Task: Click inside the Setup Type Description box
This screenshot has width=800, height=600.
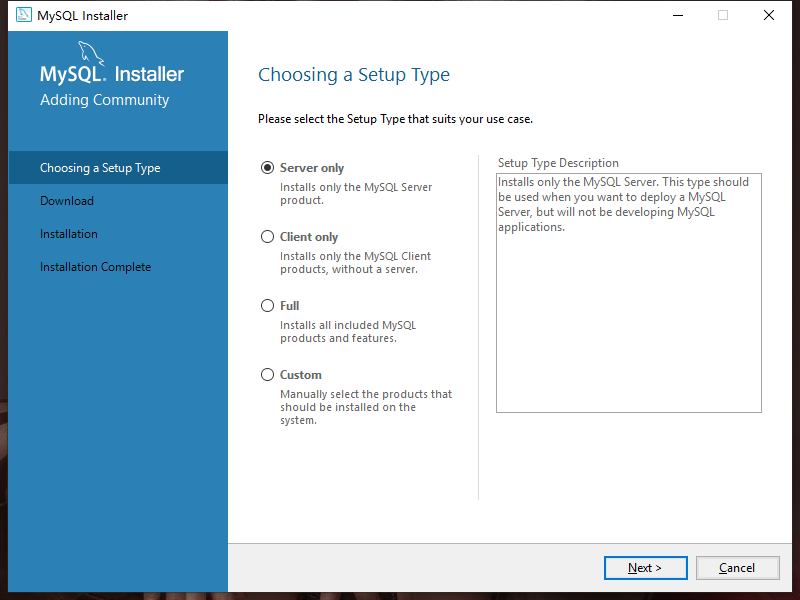Action: click(629, 293)
